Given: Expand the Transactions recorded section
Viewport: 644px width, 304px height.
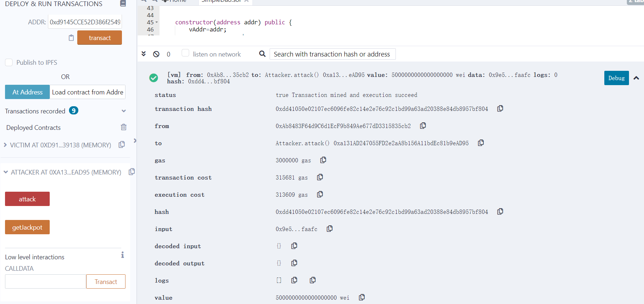Looking at the screenshot, I should [x=123, y=111].
